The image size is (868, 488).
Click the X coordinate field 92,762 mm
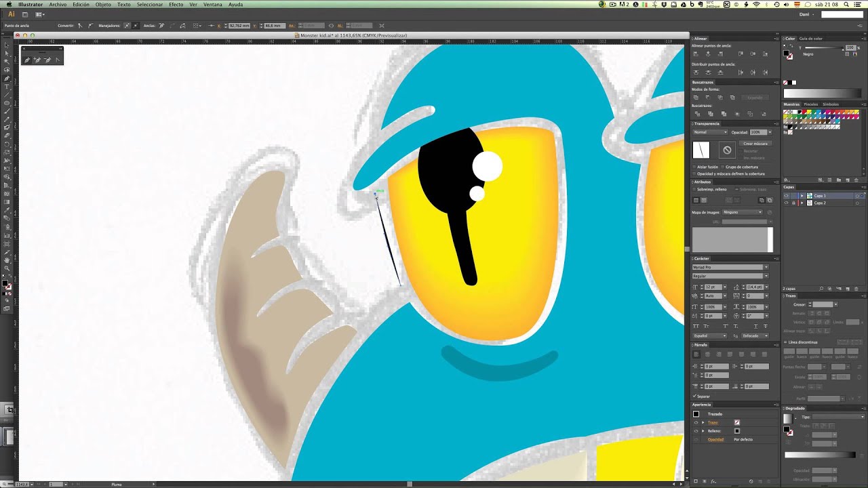[x=239, y=26]
